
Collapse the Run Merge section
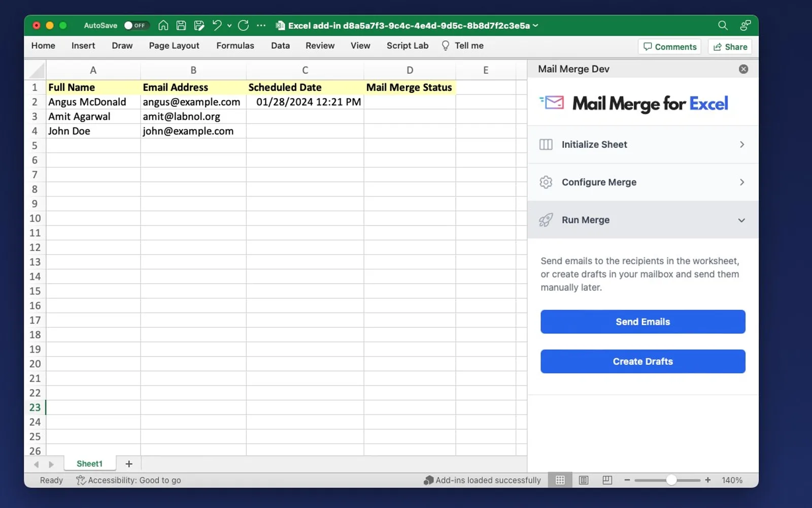coord(643,220)
